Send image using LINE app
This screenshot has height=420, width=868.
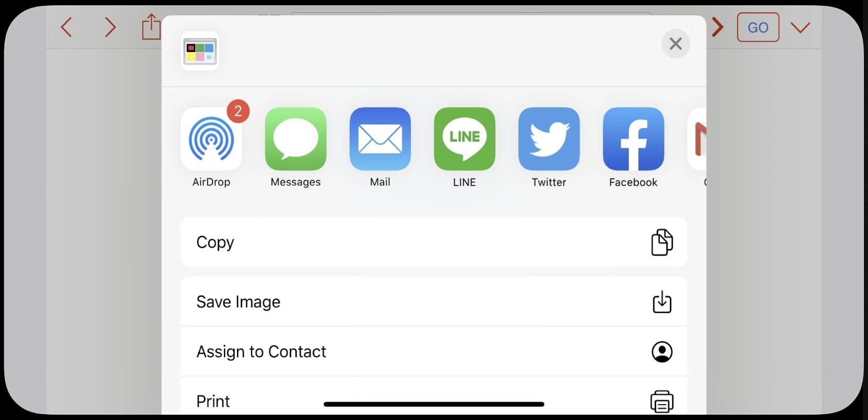465,139
